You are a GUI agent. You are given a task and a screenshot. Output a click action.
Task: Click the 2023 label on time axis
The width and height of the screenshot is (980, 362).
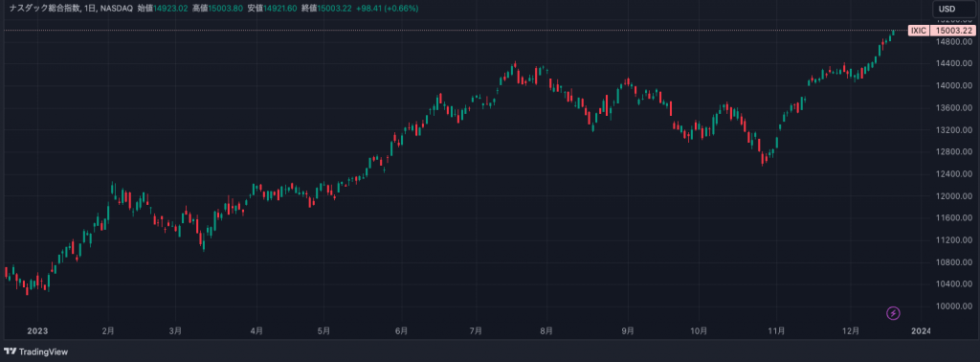pyautogui.click(x=37, y=330)
